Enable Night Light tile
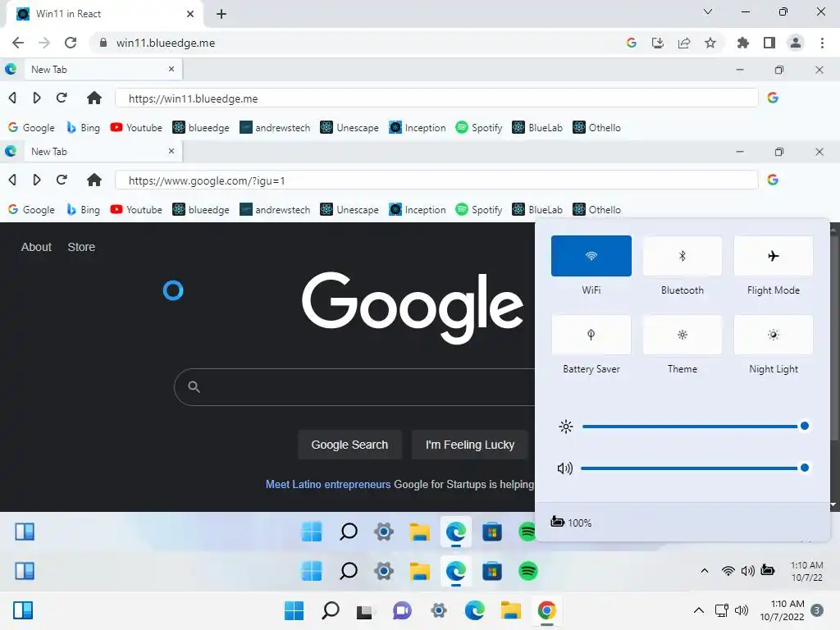This screenshot has height=630, width=840. 773,335
